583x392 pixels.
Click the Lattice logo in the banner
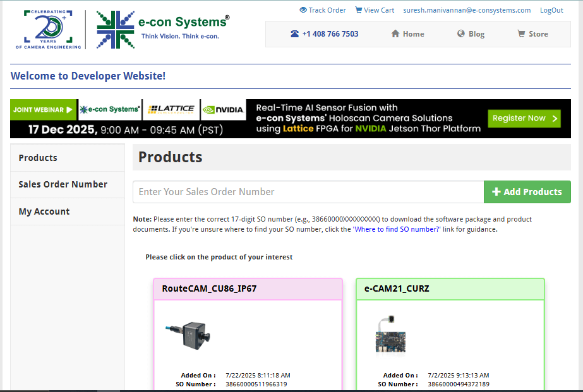tap(171, 110)
